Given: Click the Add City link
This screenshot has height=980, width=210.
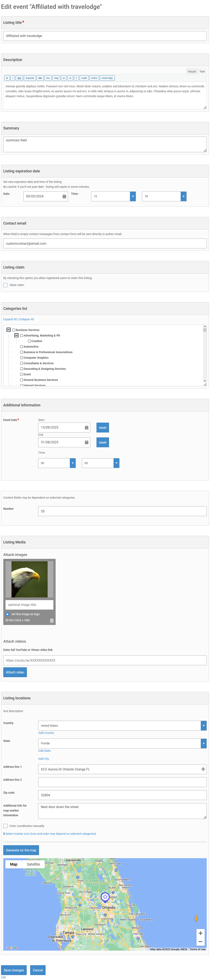Looking at the screenshot, I should [x=44, y=759].
